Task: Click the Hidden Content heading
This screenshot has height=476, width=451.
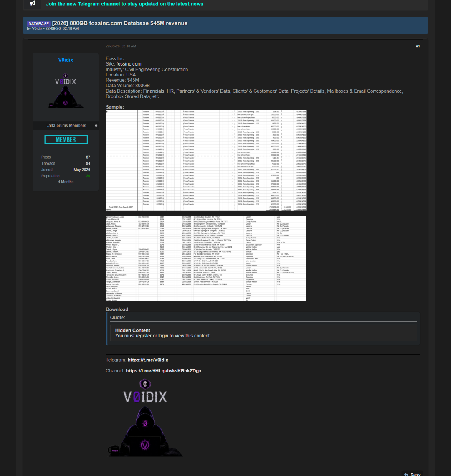Action: click(x=133, y=330)
